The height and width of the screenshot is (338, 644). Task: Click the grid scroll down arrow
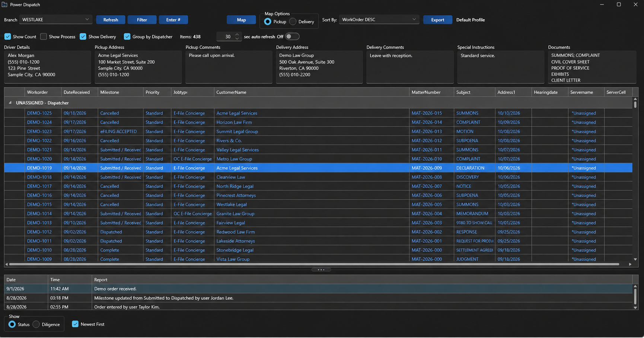tap(635, 259)
